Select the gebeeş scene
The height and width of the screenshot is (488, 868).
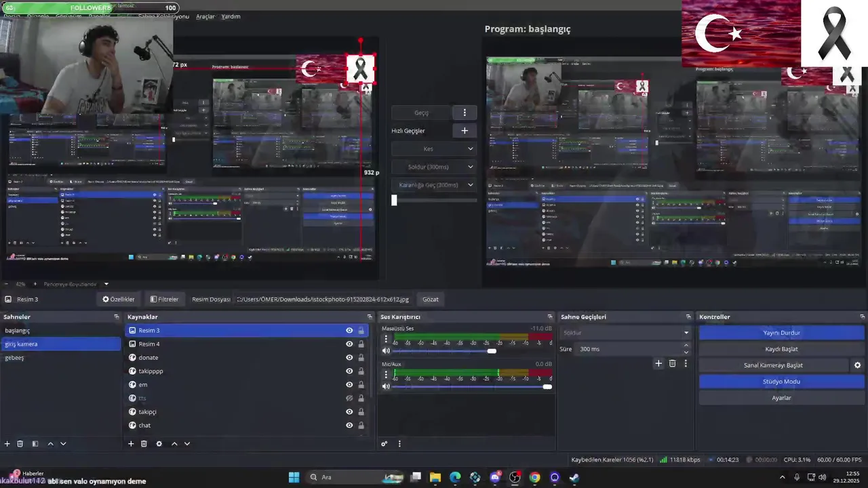pyautogui.click(x=60, y=357)
